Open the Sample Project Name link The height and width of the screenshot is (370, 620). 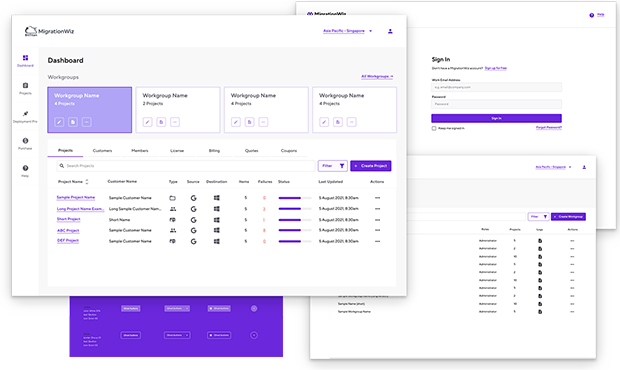coord(76,197)
